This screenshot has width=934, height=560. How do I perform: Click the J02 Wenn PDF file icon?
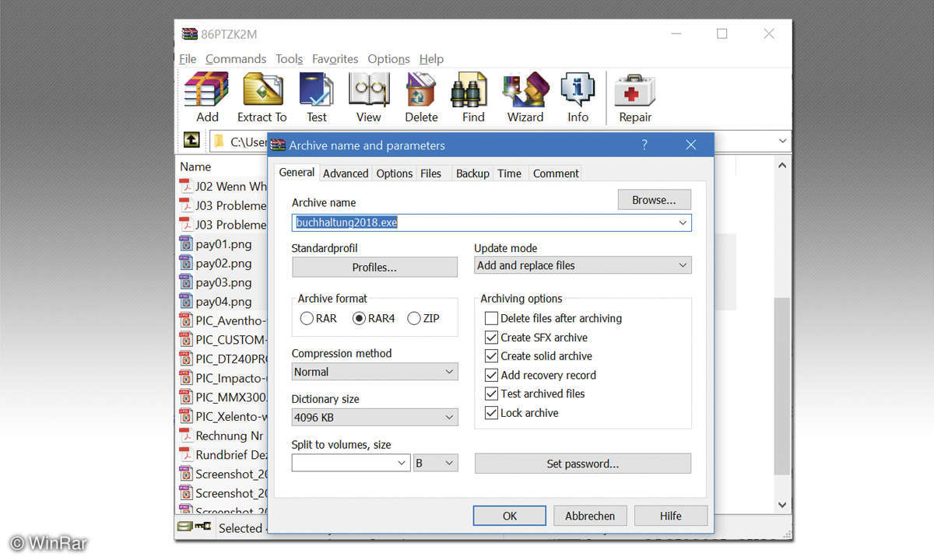tap(186, 186)
